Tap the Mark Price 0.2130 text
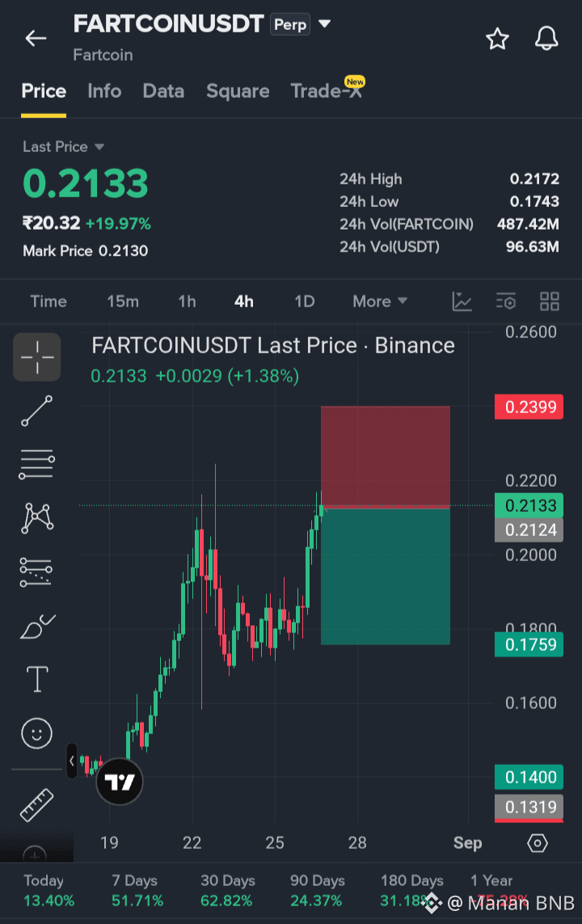This screenshot has width=582, height=924. click(86, 251)
